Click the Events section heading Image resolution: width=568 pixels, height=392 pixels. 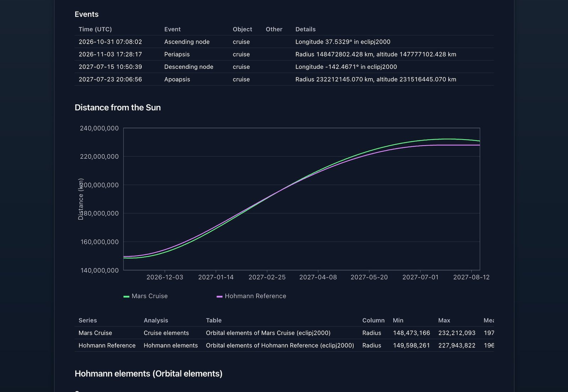click(x=87, y=14)
